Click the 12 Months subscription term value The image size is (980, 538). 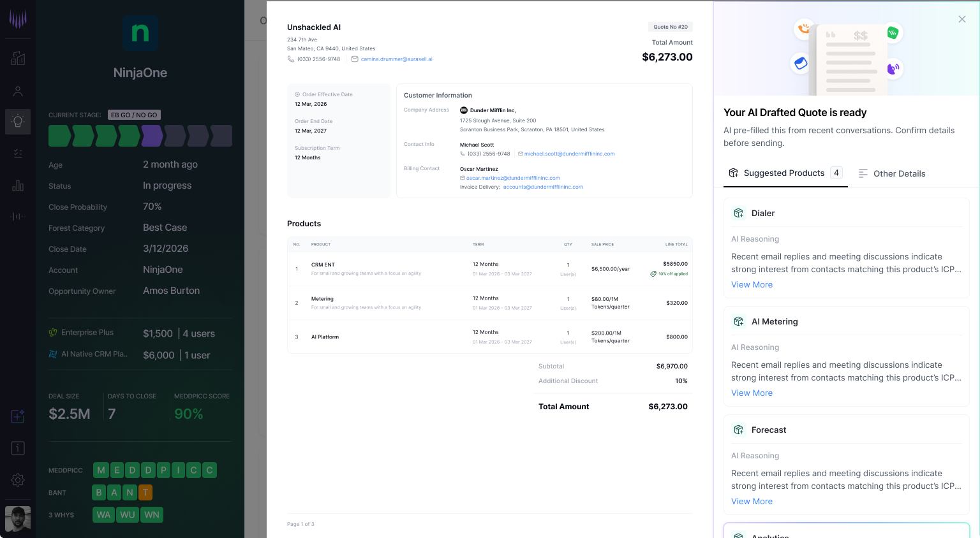tap(308, 157)
